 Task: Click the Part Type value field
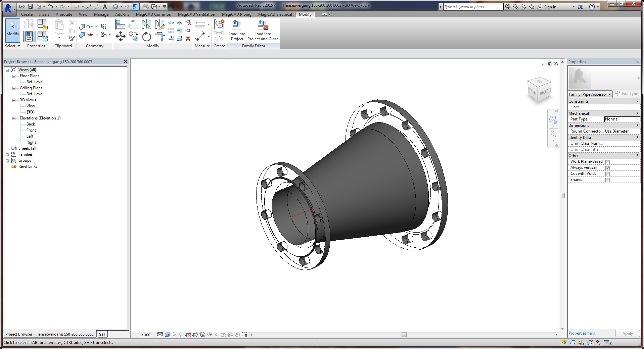click(622, 119)
